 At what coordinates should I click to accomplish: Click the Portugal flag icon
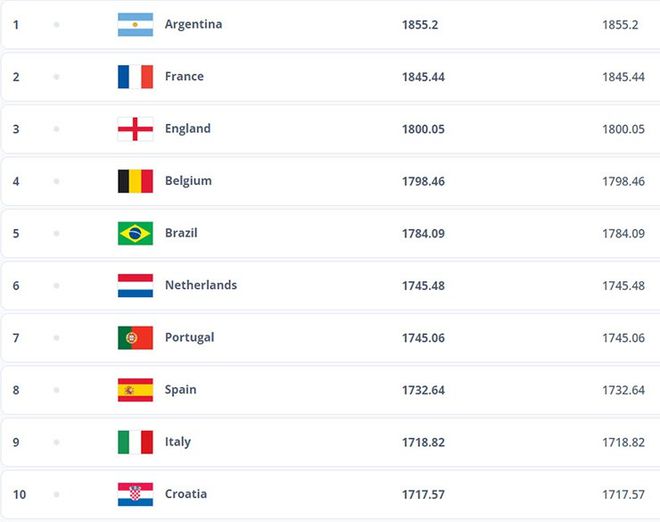tap(135, 338)
